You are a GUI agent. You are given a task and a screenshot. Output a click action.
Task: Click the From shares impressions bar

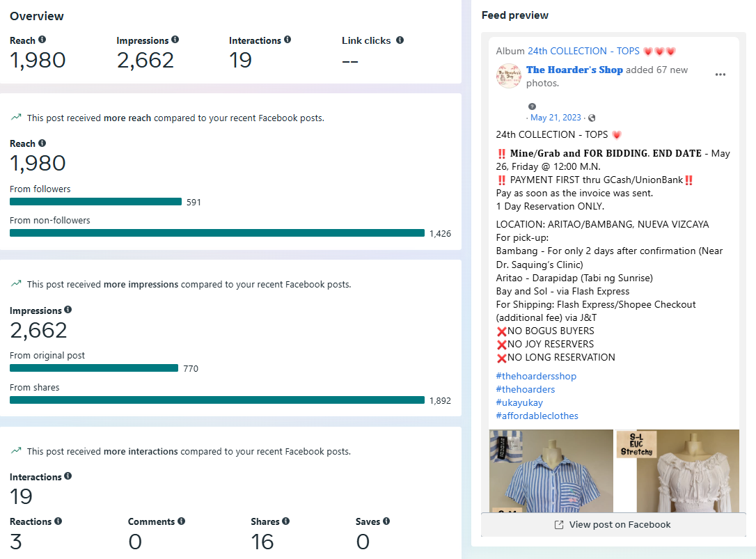pos(216,400)
